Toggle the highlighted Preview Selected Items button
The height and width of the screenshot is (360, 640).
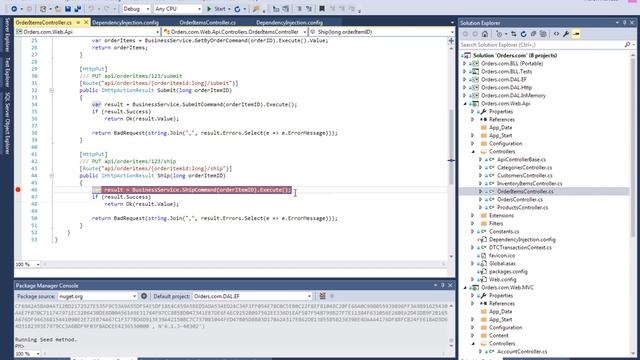[x=576, y=34]
